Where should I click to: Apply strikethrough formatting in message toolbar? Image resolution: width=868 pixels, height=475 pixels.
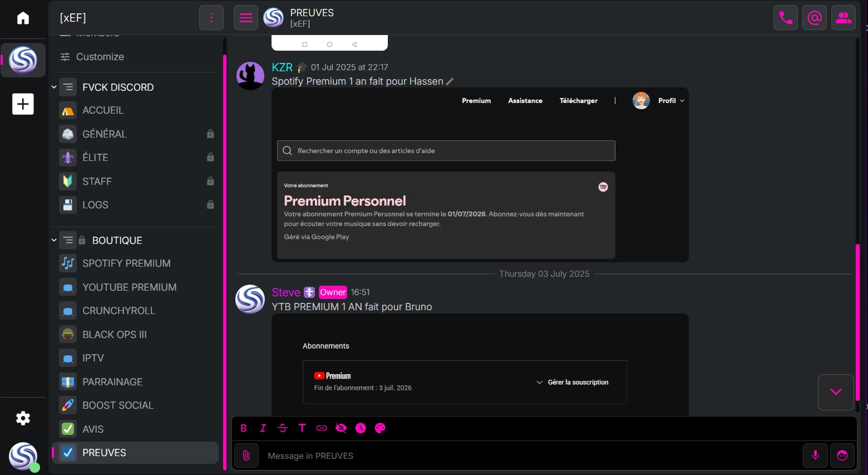point(283,428)
